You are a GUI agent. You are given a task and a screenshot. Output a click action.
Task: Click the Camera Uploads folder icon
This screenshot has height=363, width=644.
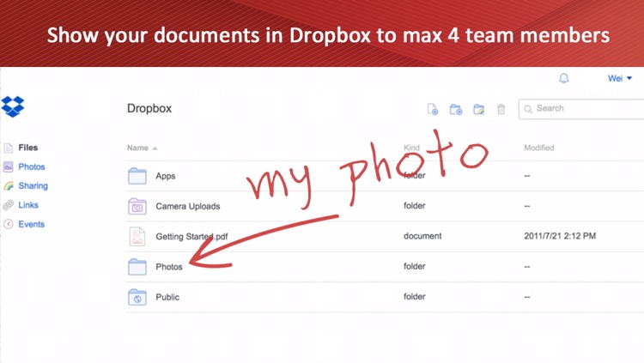(137, 206)
